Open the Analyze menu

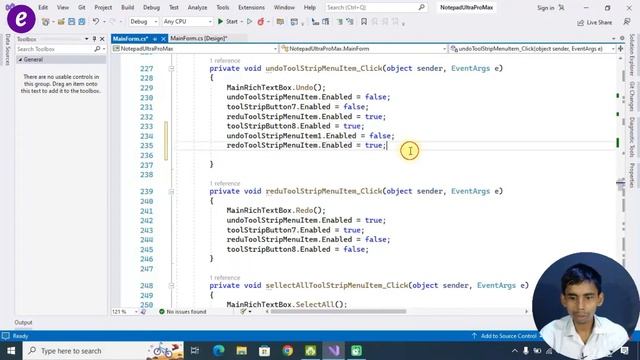[197, 7]
